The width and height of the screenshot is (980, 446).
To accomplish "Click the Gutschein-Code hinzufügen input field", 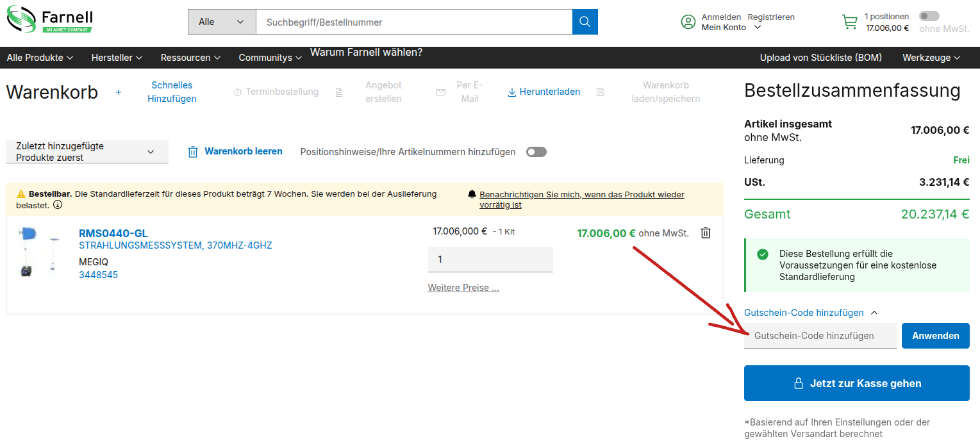I will (x=820, y=336).
